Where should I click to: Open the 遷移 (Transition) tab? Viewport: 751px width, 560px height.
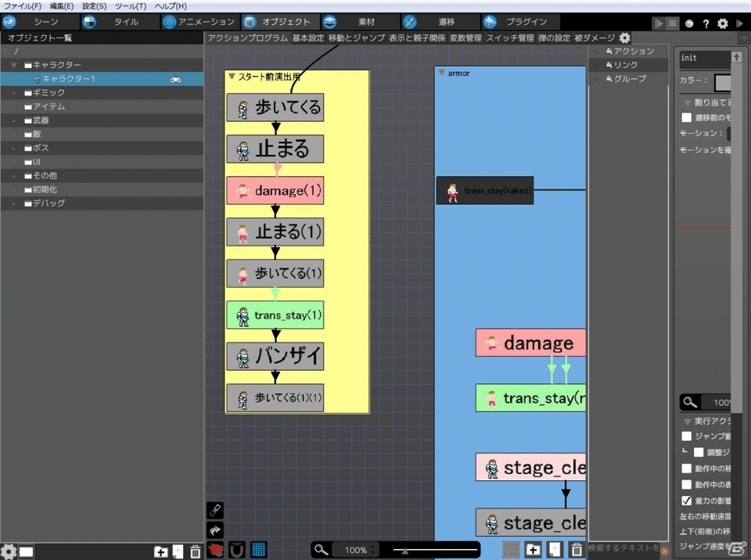[439, 22]
